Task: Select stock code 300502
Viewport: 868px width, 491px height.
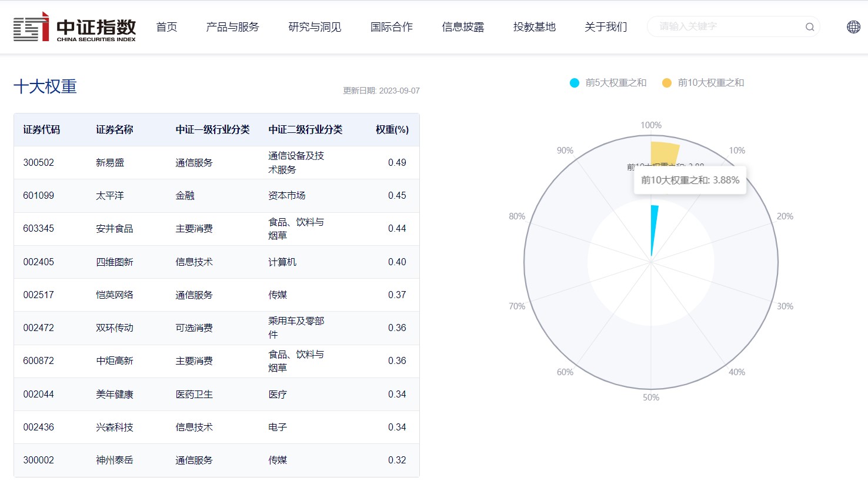Action: pyautogui.click(x=38, y=162)
